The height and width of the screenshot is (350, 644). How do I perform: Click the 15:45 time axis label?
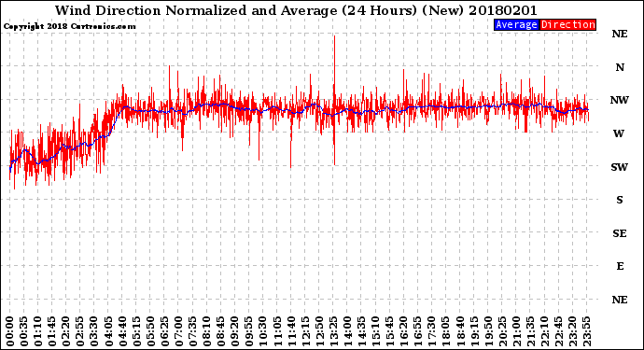(x=390, y=331)
